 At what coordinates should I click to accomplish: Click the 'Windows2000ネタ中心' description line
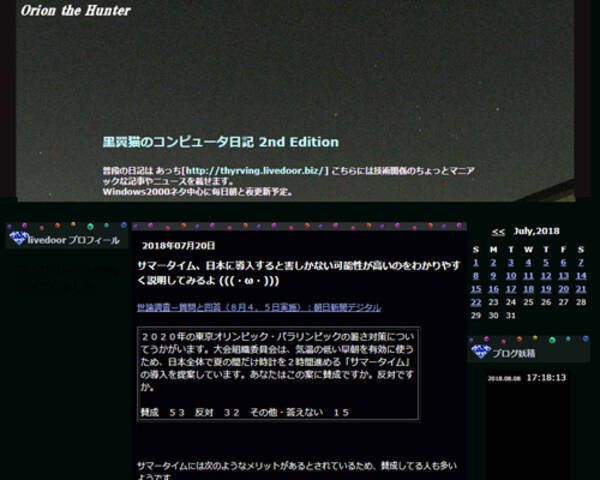point(198,192)
